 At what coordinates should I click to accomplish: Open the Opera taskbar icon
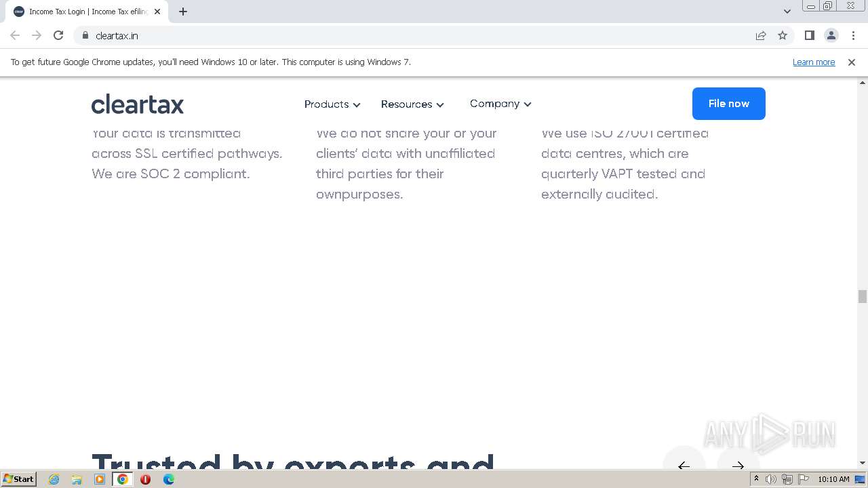(145, 479)
